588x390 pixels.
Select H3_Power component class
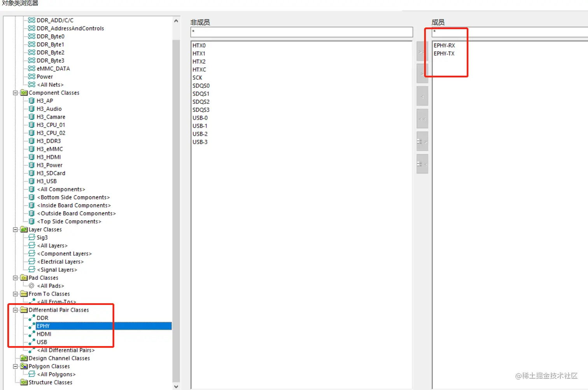[49, 165]
